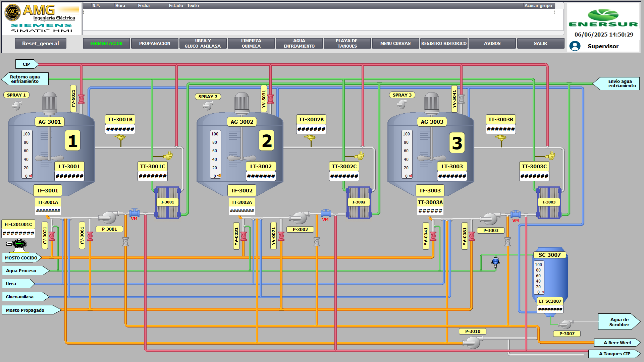Switch to MENU CURVAS screen

395,43
